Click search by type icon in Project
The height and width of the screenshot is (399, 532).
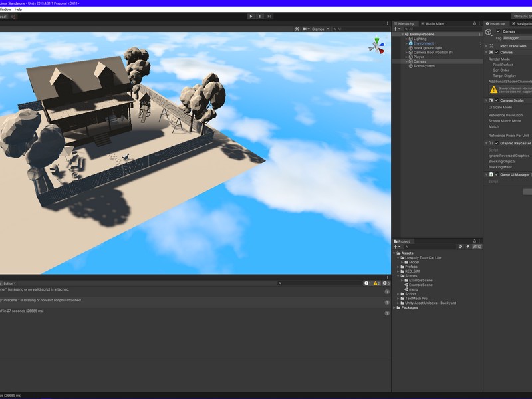pos(460,247)
